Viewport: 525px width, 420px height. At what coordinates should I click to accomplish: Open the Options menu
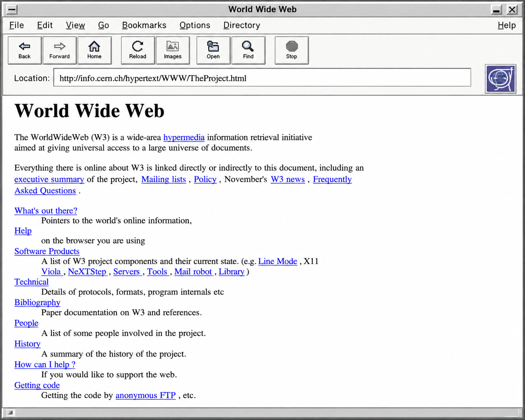tap(195, 25)
